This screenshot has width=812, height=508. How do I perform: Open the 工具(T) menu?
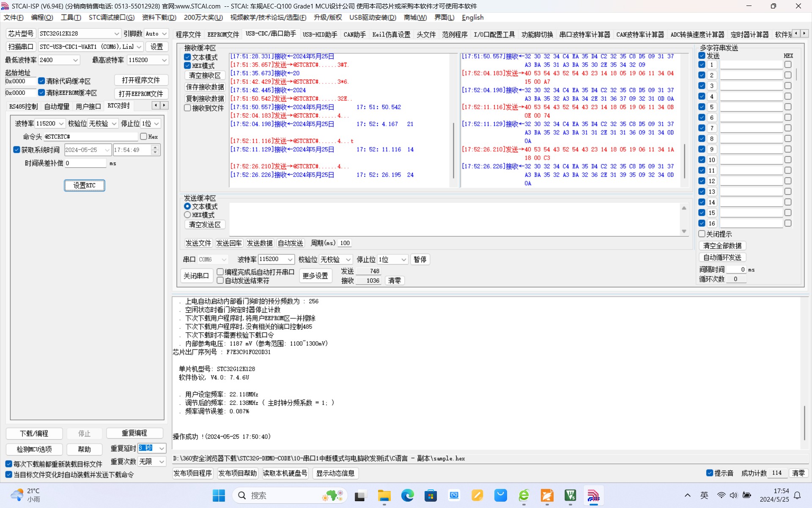click(71, 17)
